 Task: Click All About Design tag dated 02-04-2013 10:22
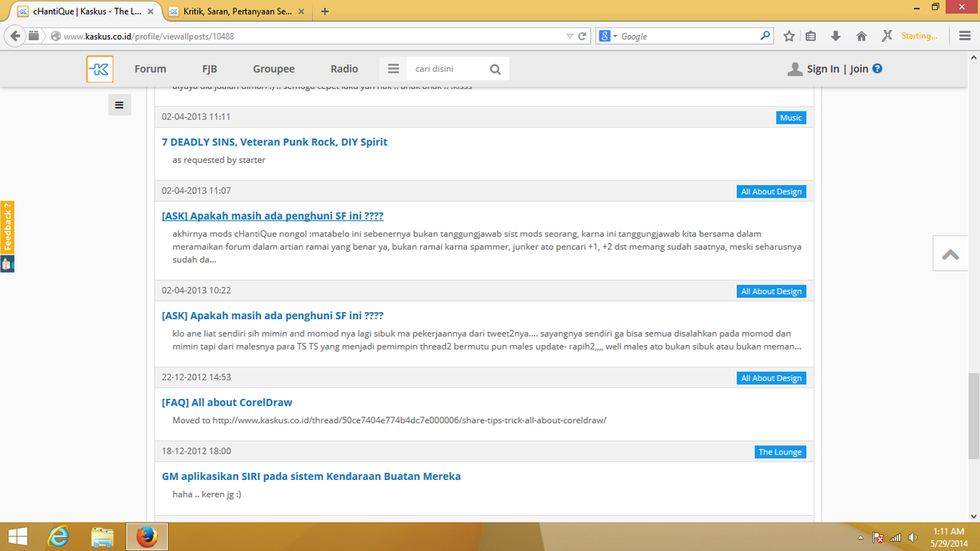772,292
